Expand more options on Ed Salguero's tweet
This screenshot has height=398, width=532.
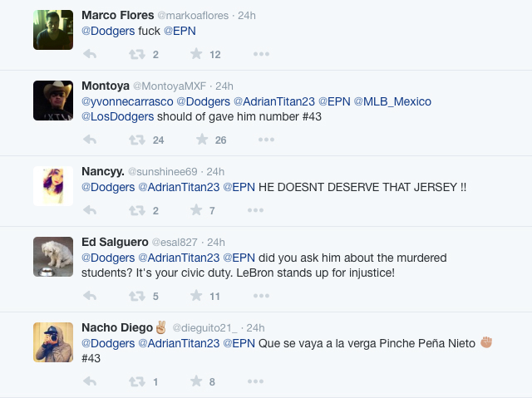[x=261, y=297]
